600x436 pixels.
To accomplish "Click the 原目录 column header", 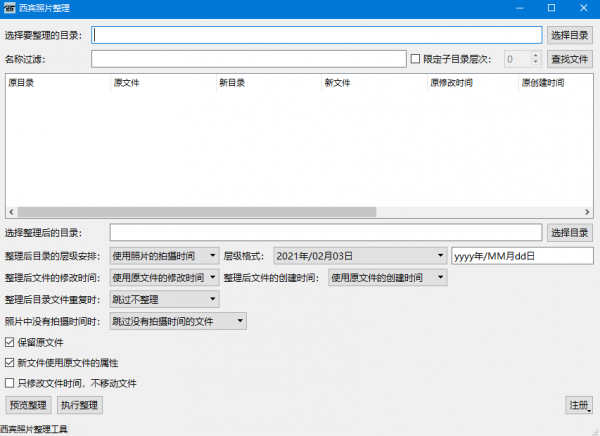I will [58, 83].
